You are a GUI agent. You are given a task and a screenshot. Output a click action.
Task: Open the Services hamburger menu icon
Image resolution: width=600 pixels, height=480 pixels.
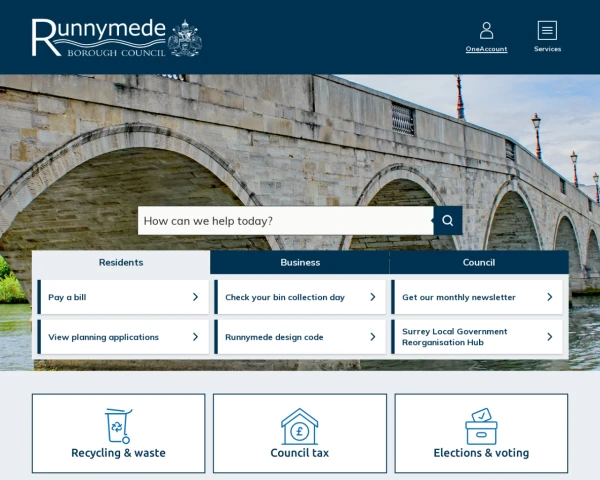pos(547,30)
